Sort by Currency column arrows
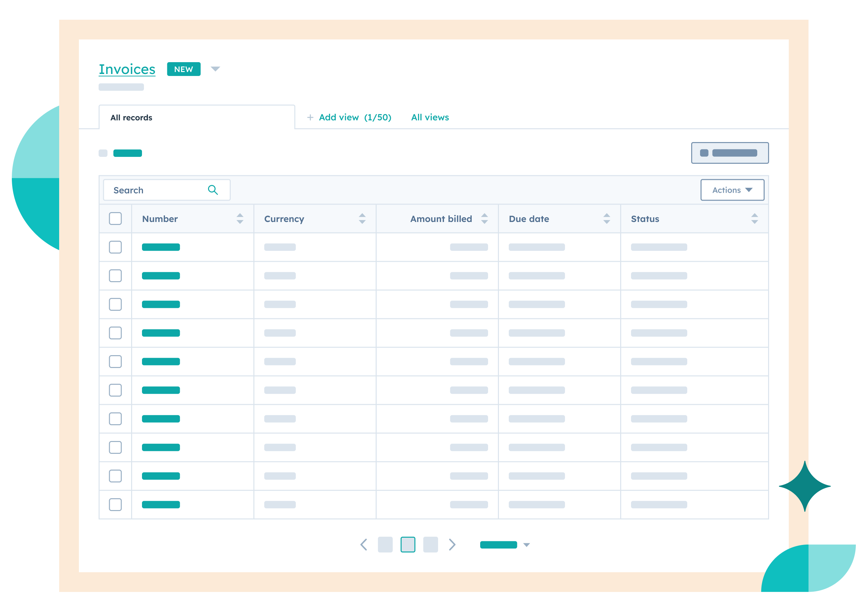 point(362,219)
